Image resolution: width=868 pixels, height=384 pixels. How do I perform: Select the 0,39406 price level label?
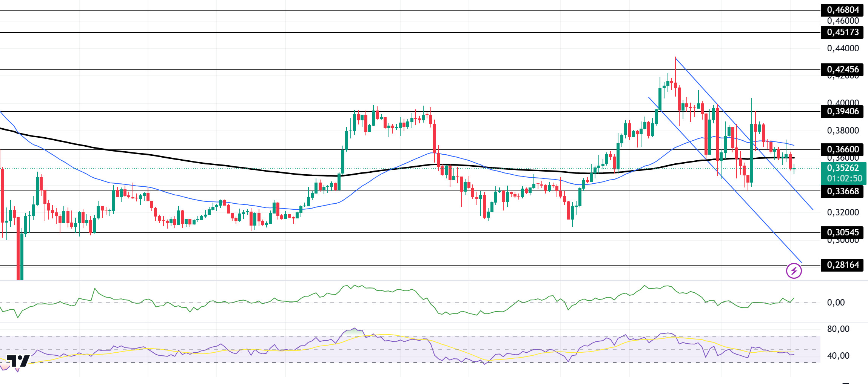coord(842,111)
